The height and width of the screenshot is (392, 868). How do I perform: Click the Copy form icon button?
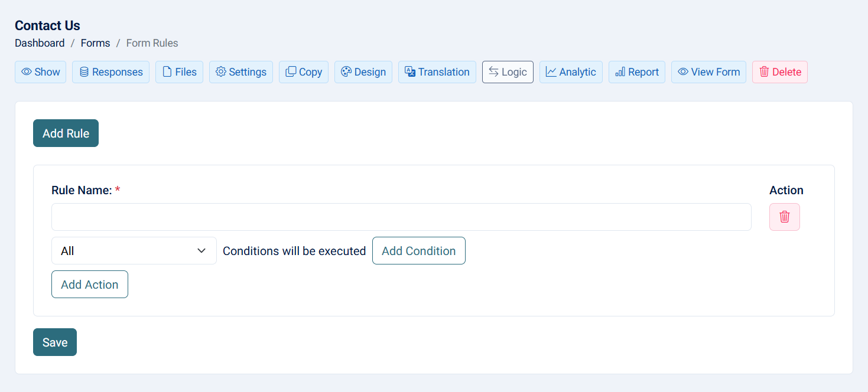(x=303, y=72)
